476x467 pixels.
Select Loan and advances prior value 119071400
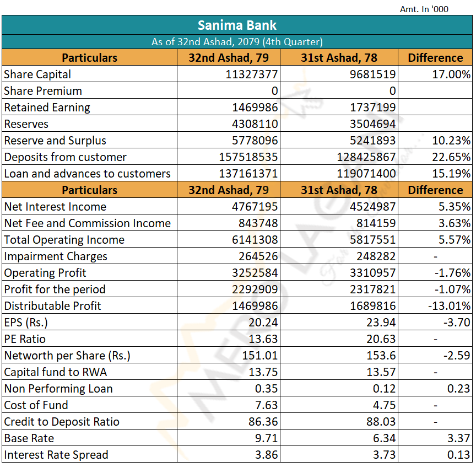366,174
